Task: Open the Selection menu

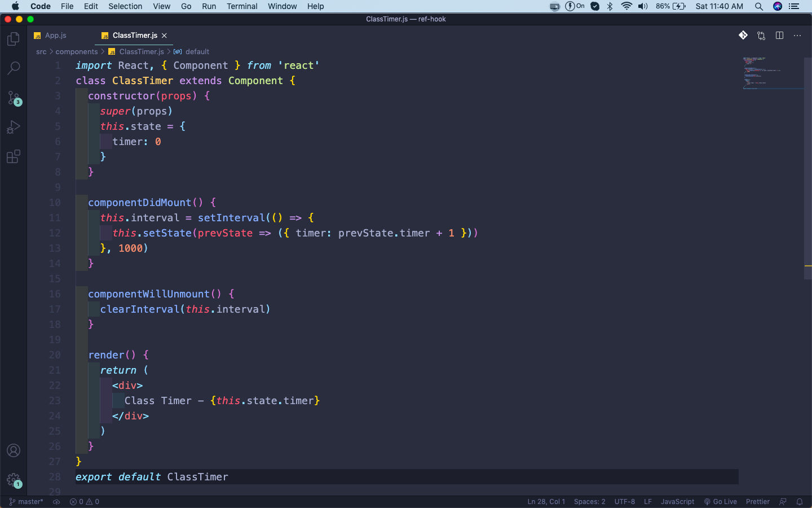Action: click(x=125, y=6)
